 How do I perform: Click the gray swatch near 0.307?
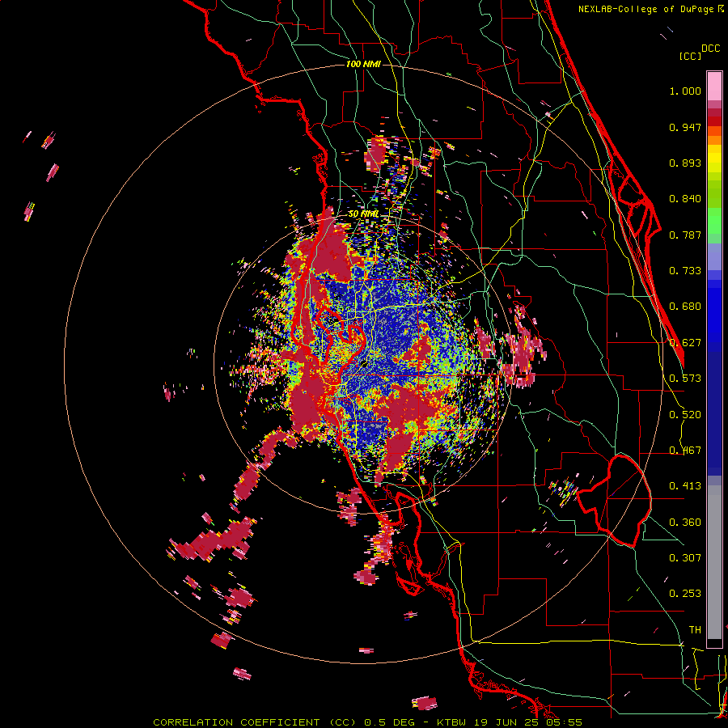(x=714, y=562)
